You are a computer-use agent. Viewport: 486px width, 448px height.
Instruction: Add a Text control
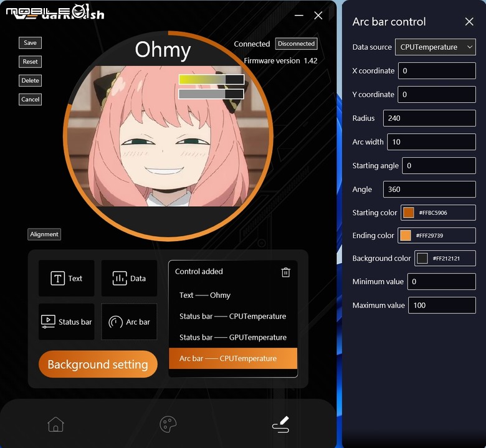66,278
